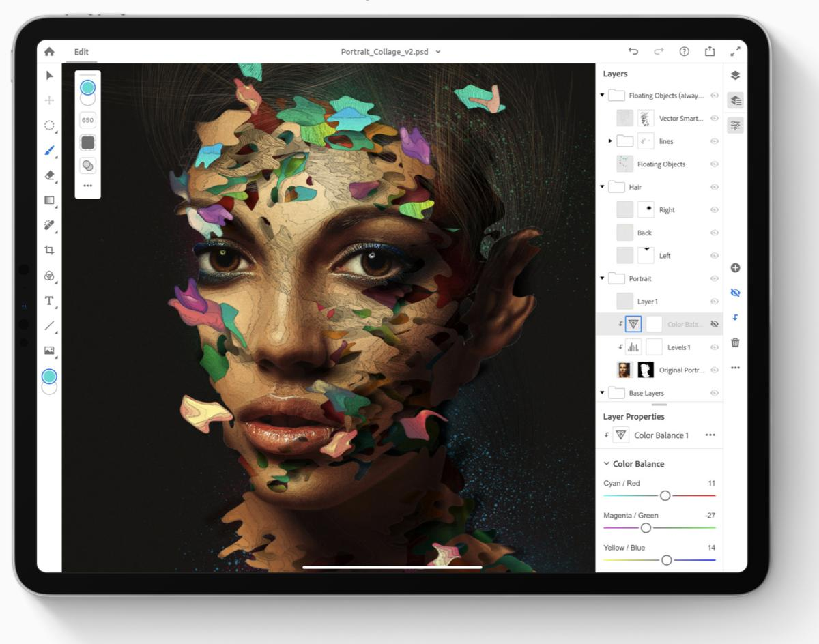Hide the Levels 1 layer
819x644 pixels.
(x=715, y=347)
